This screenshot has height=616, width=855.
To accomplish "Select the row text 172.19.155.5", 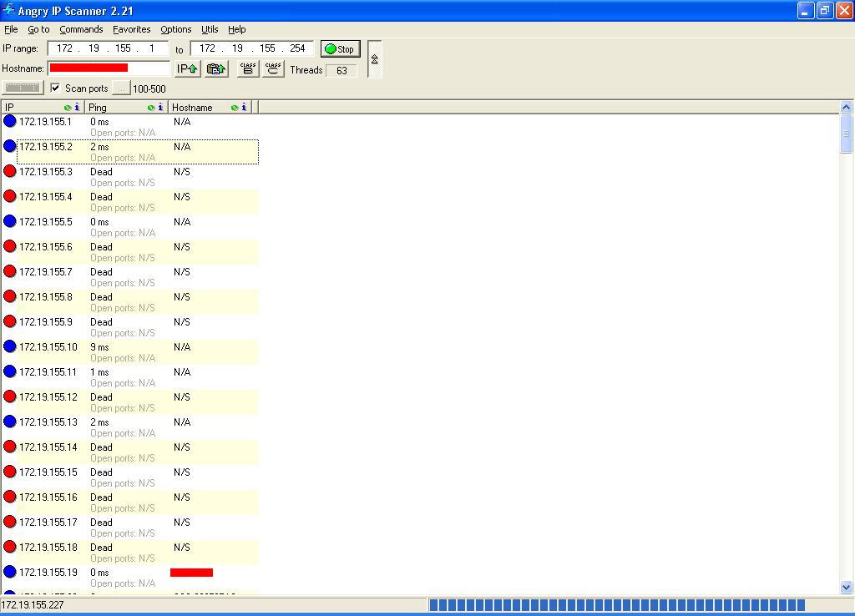I will tap(45, 222).
